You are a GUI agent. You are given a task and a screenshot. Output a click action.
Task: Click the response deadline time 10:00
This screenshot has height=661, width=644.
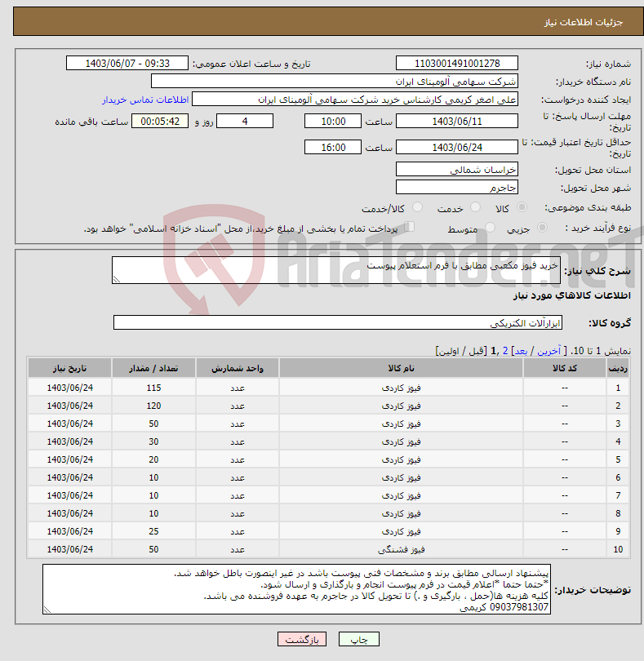(333, 122)
